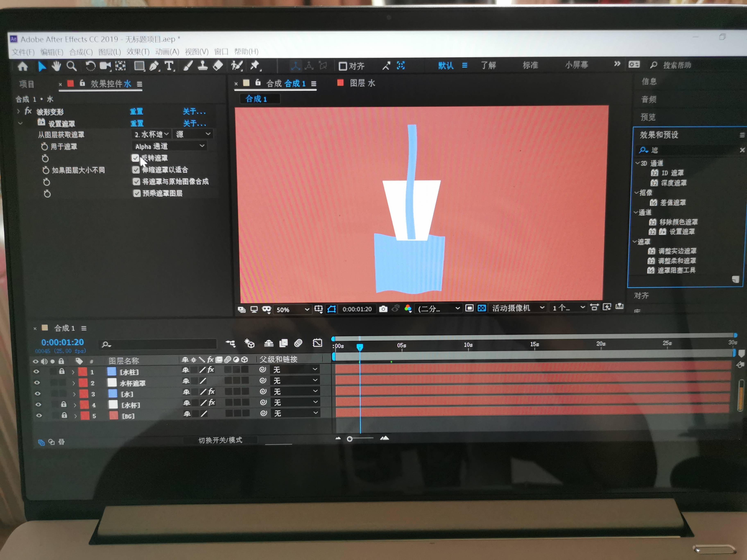Image resolution: width=747 pixels, height=560 pixels.
Task: Open the 合成(C) menu
Action: point(81,52)
